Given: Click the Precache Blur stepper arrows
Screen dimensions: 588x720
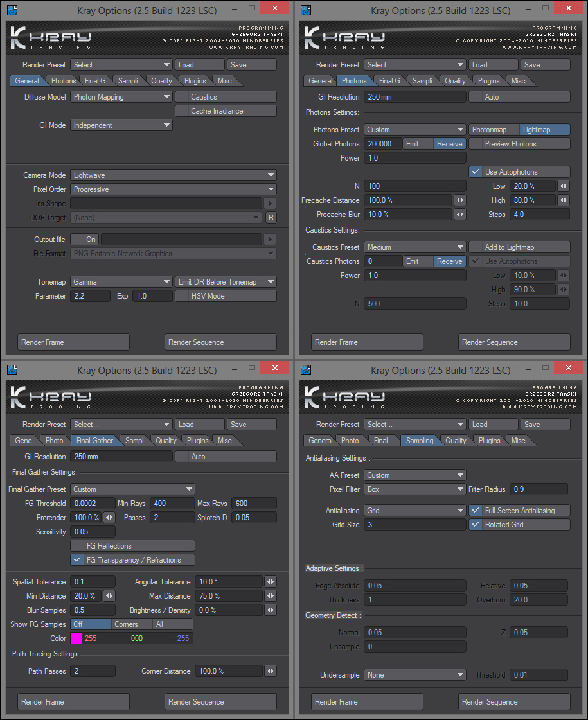Looking at the screenshot, I should point(460,215).
